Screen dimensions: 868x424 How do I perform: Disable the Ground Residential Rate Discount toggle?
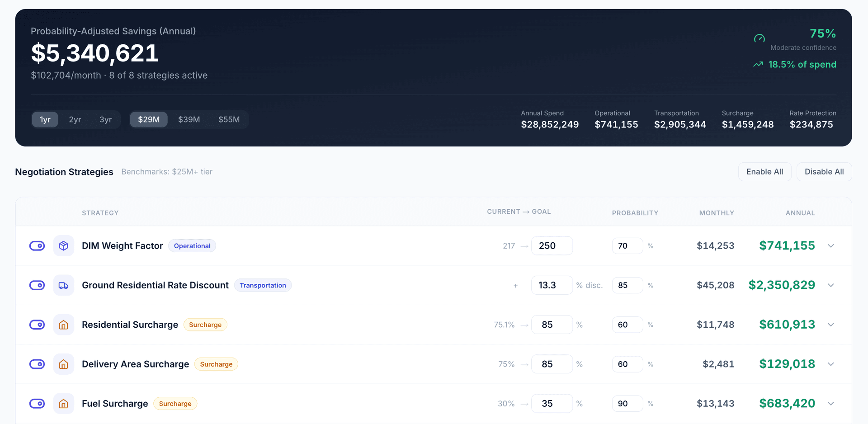tap(37, 285)
